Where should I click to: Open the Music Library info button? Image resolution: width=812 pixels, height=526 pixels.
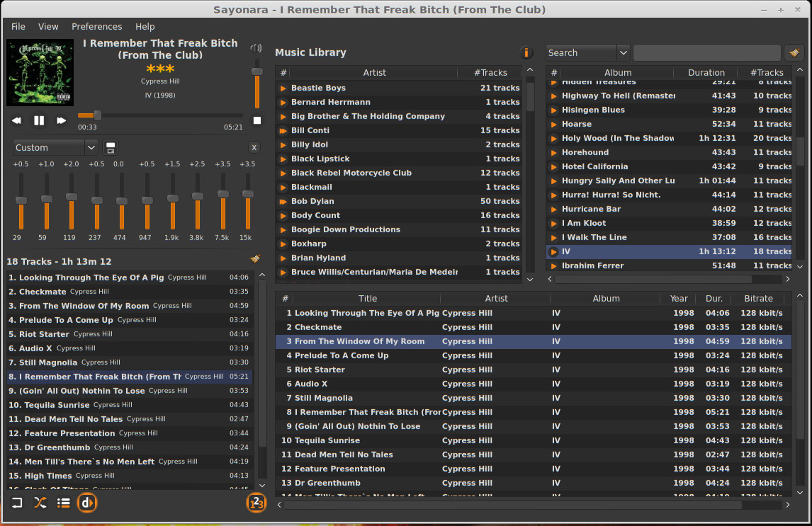526,52
